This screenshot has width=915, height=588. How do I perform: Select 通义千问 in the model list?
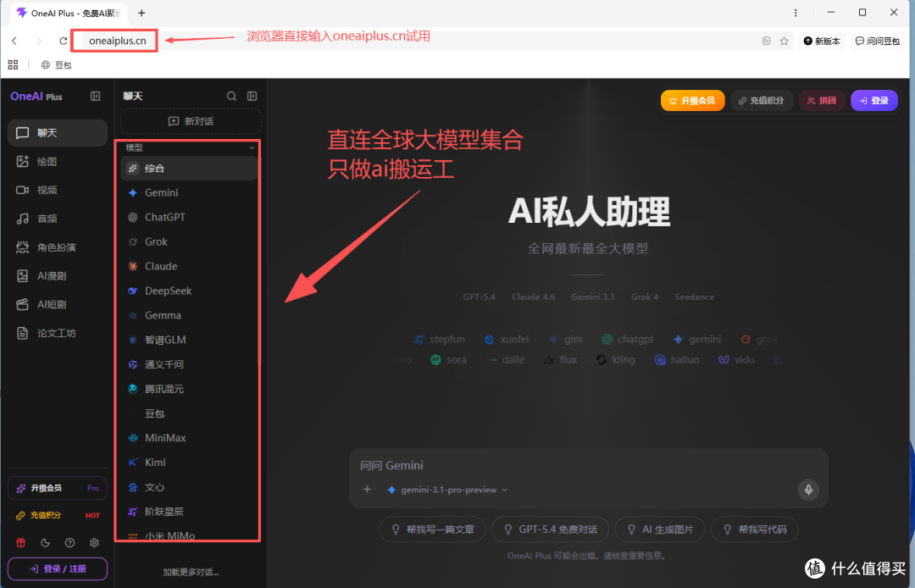[x=189, y=364]
